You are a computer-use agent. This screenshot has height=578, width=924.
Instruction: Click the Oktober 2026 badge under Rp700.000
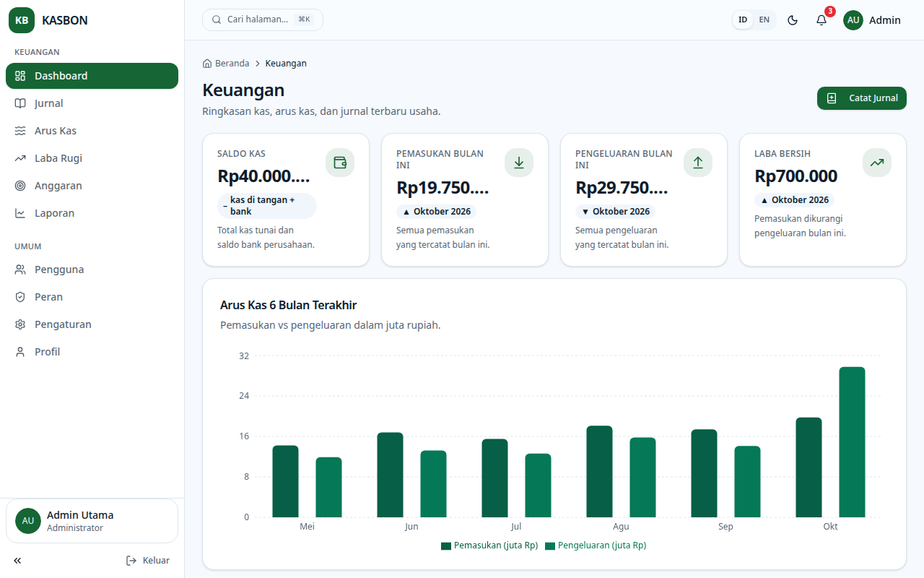pos(794,200)
